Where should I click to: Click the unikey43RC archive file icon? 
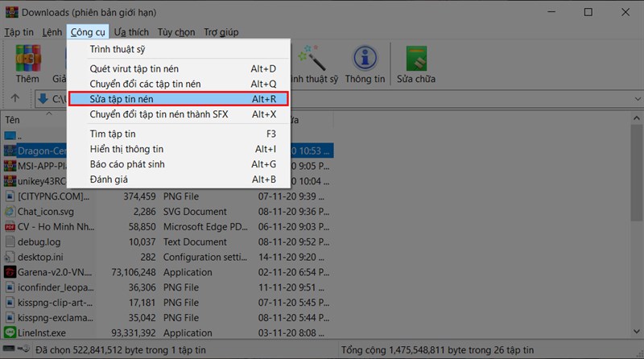(x=10, y=181)
